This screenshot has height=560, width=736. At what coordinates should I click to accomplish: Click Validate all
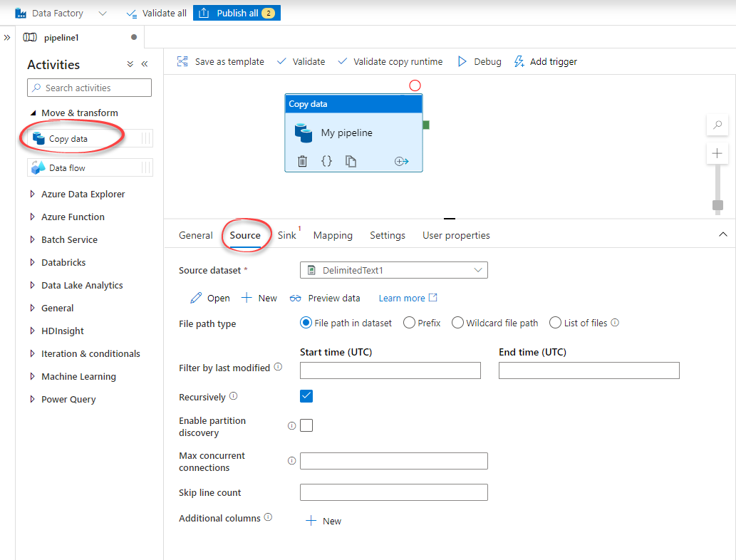click(156, 13)
